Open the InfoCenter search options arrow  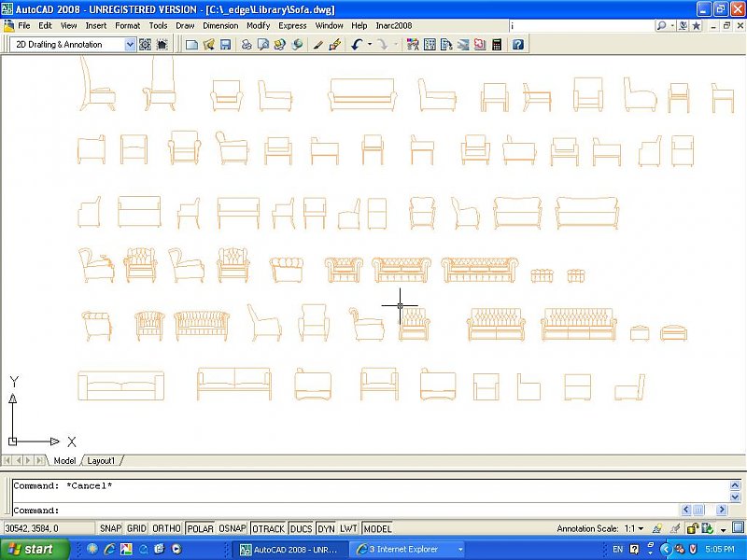point(672,26)
